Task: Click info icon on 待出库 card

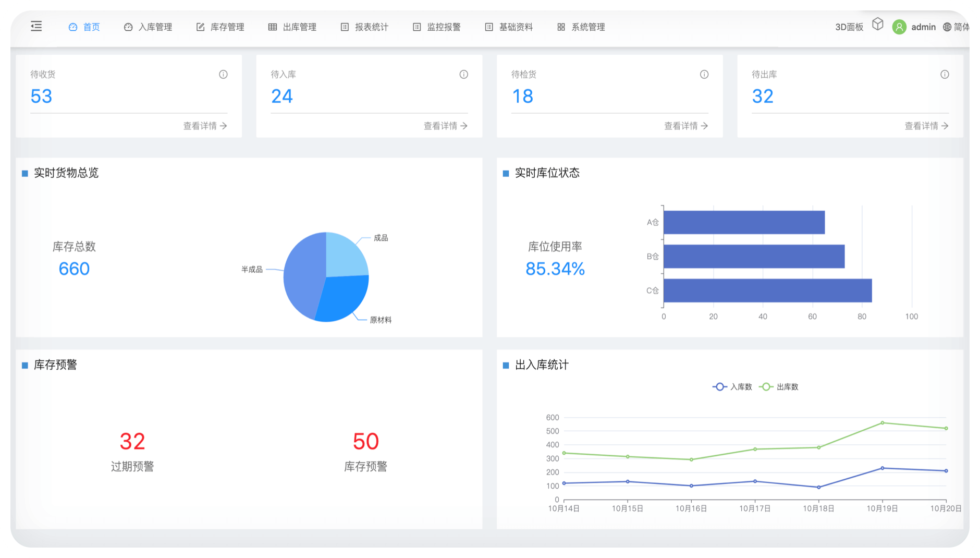Action: point(945,75)
